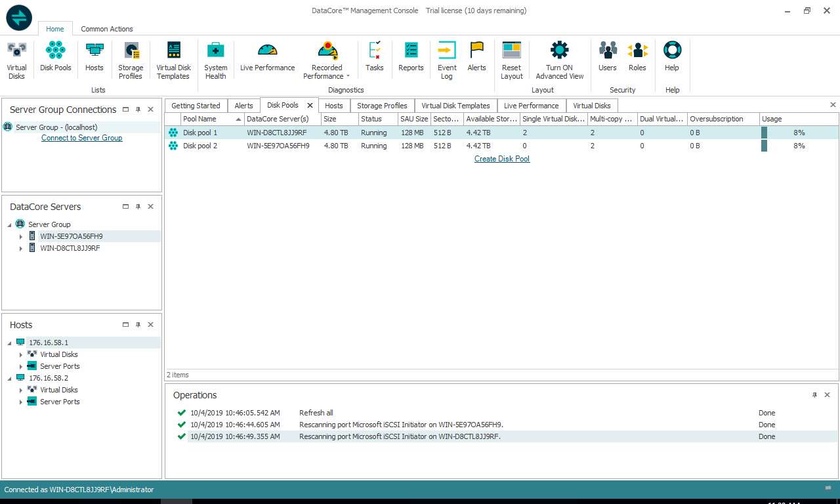Select the Home ribbon tab
Viewport: 840px width, 504px height.
coord(55,29)
